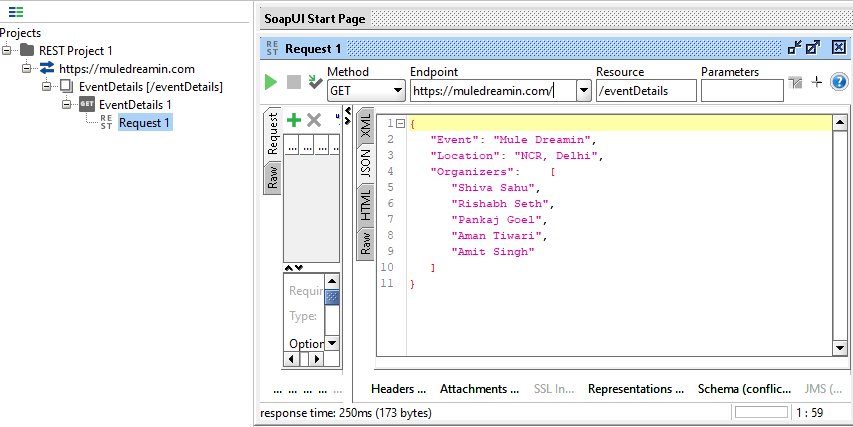This screenshot has height=427, width=853.
Task: Click the project list view icon above Projects
Action: [15, 12]
